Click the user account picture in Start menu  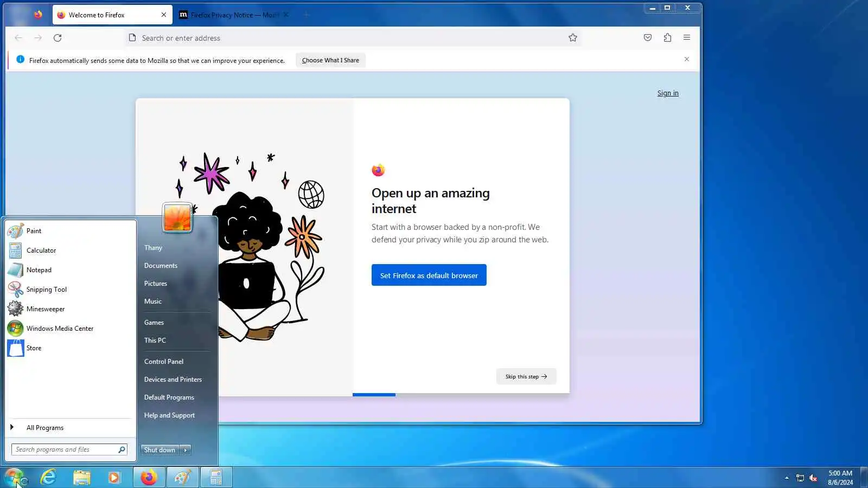[177, 217]
